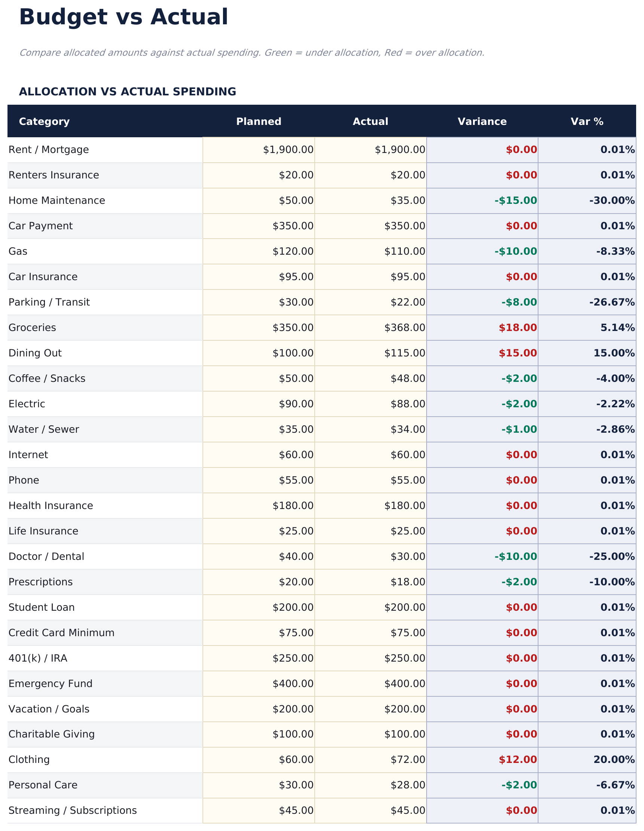The width and height of the screenshot is (644, 831).
Task: Click the Budget vs Actual title
Action: 123,18
